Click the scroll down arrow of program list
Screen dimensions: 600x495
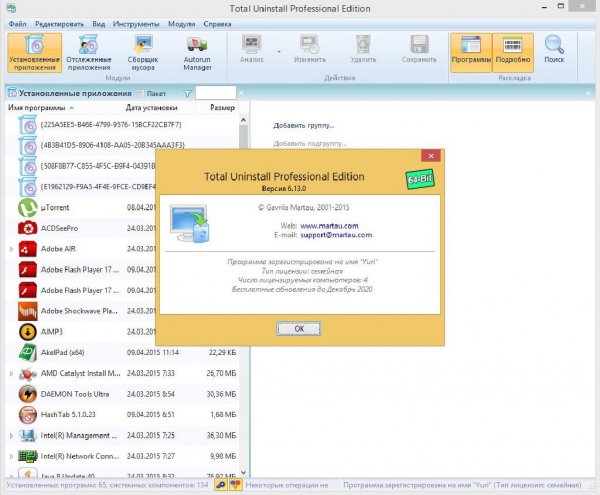pyautogui.click(x=243, y=473)
